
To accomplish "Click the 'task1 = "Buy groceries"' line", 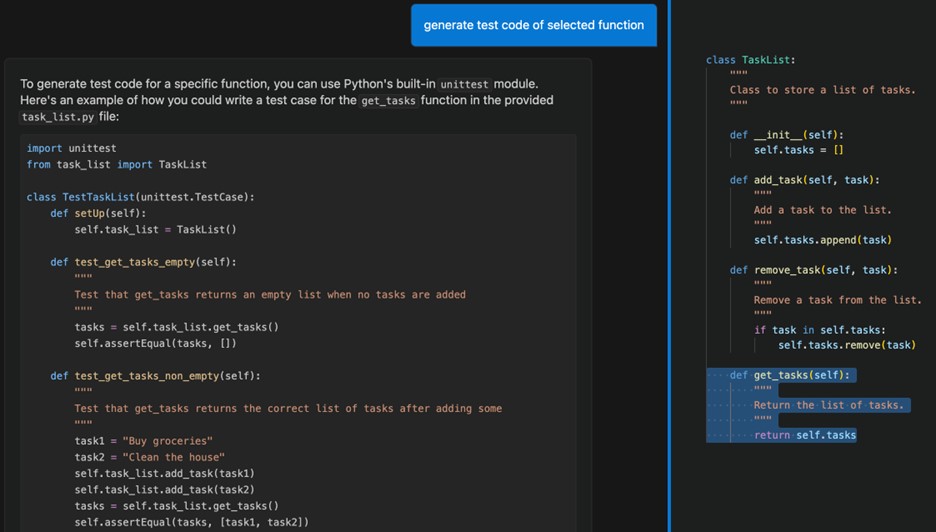I will point(143,441).
